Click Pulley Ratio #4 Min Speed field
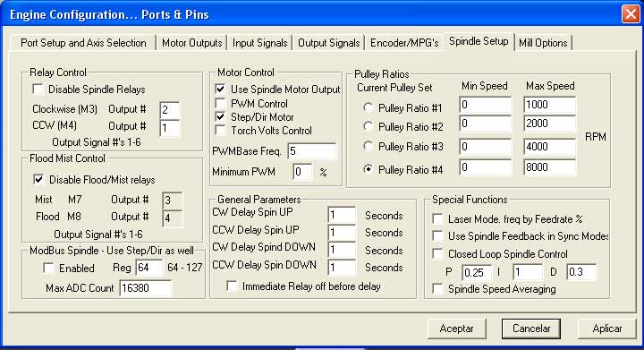 pyautogui.click(x=486, y=167)
